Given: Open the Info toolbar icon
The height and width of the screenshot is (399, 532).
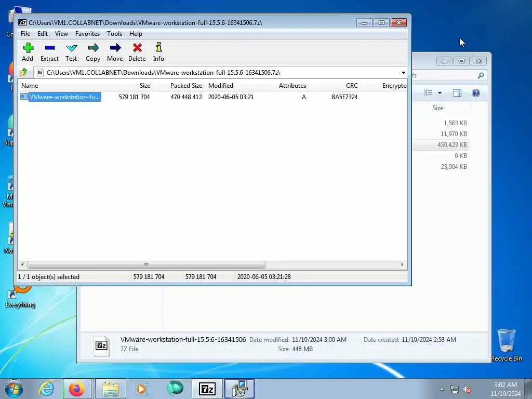Looking at the screenshot, I should (x=158, y=52).
